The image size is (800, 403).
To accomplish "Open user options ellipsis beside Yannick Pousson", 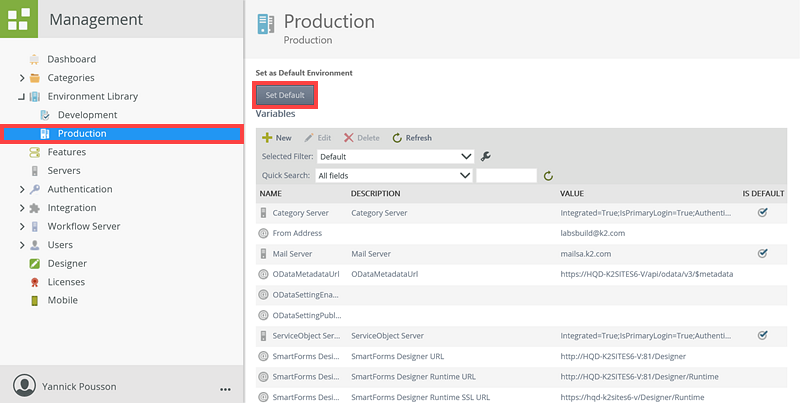I will click(225, 387).
